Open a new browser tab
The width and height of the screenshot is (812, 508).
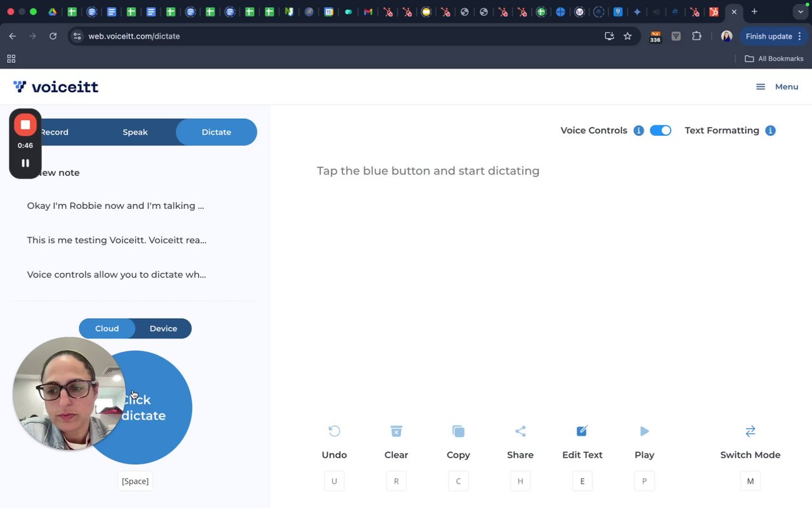pyautogui.click(x=754, y=11)
